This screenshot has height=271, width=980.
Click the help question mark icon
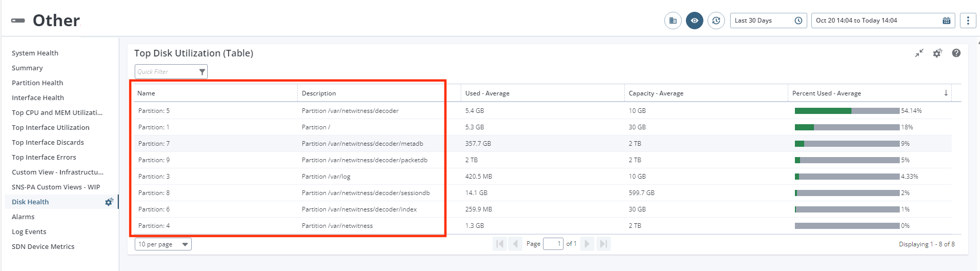click(956, 53)
